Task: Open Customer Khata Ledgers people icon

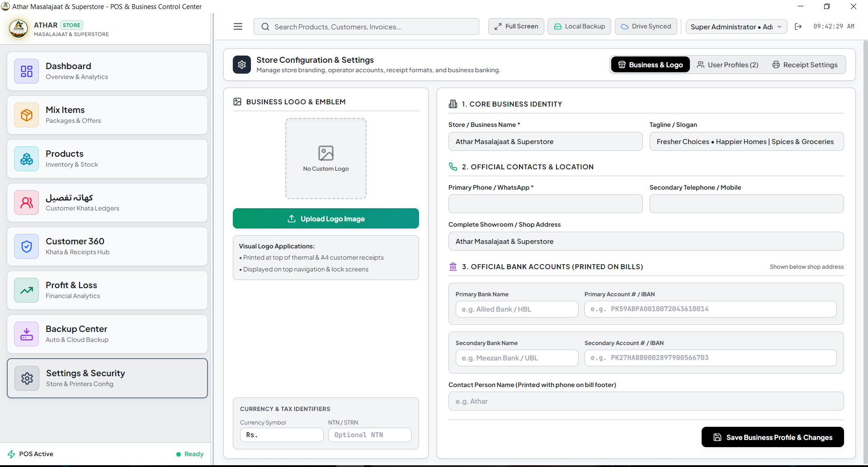Action: (x=27, y=203)
